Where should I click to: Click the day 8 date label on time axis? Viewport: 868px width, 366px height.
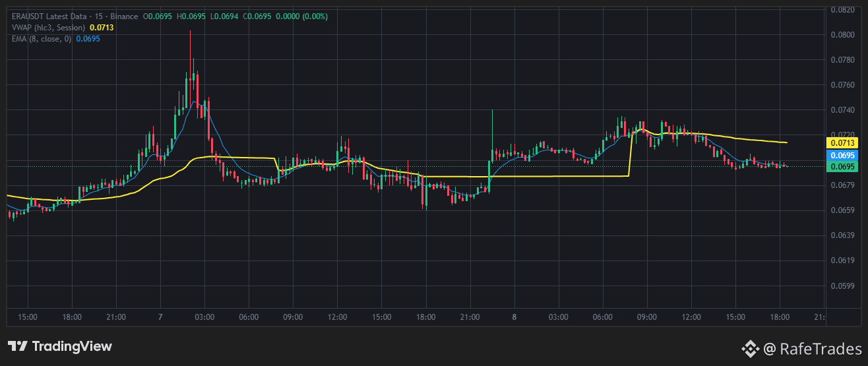(x=514, y=317)
